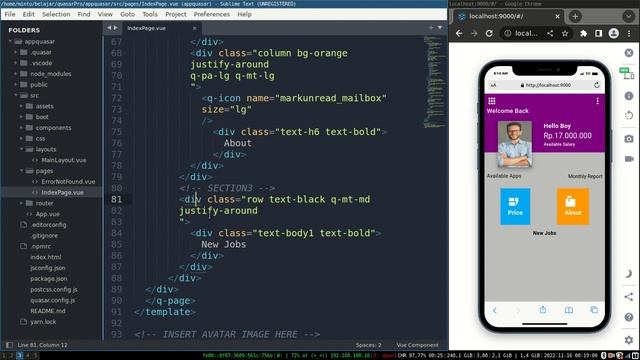Viewport: 640px width, 360px height.
Task: Collapse the layouts folder
Action: 21,149
